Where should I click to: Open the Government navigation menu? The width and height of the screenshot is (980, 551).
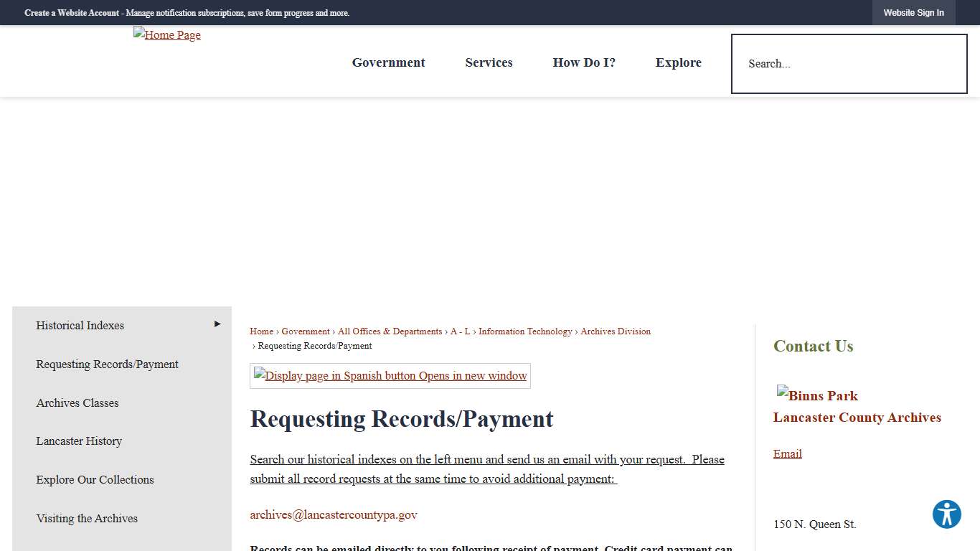point(388,62)
